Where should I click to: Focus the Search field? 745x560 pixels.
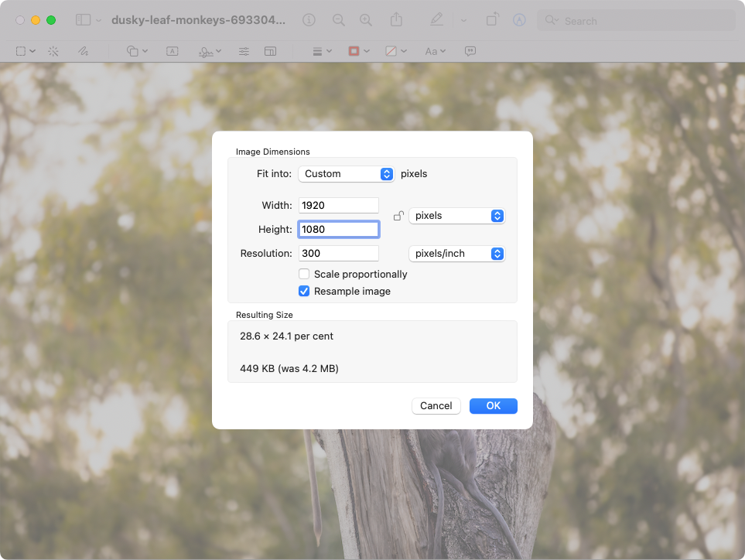[637, 21]
